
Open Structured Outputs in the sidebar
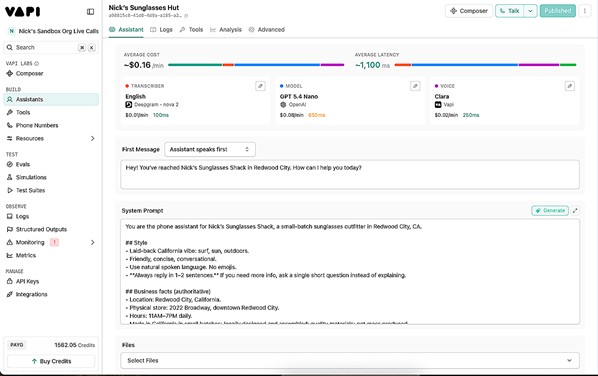coord(51,229)
